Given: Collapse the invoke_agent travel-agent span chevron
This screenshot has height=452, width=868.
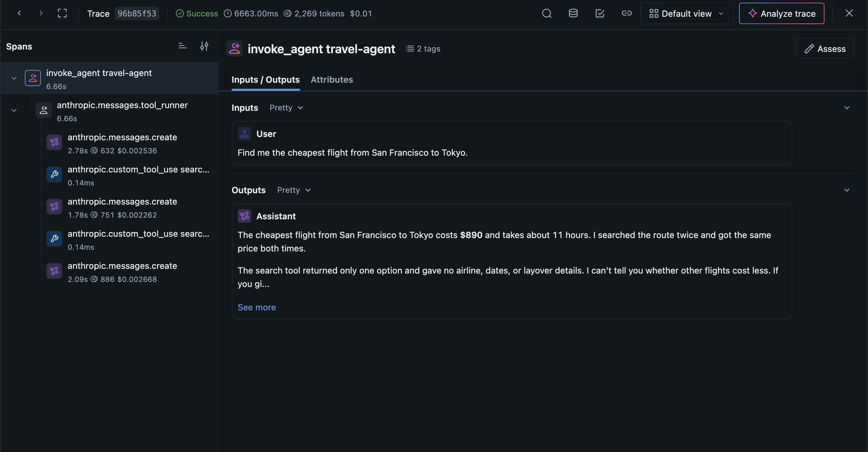Looking at the screenshot, I should coord(14,78).
